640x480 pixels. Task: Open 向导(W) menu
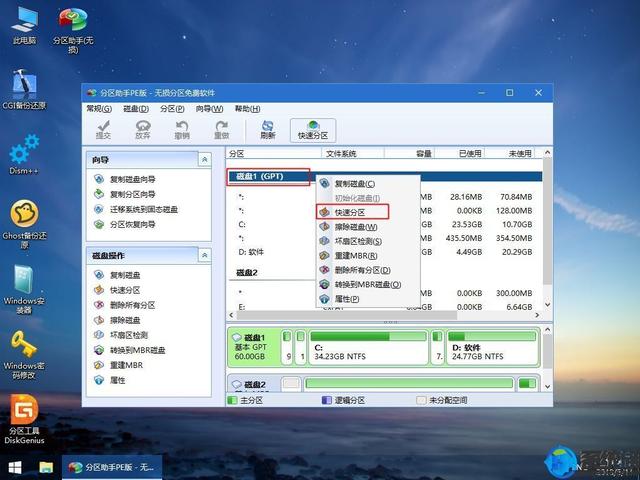point(209,109)
